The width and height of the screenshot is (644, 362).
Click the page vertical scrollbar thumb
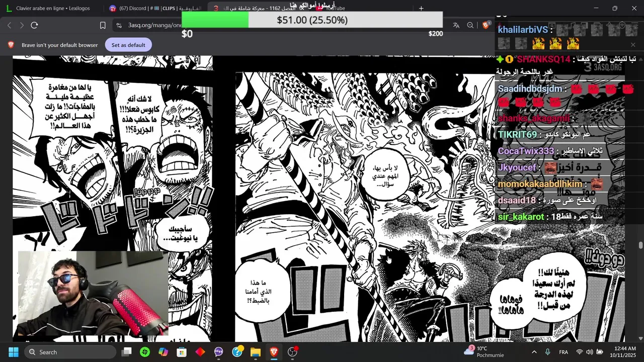pos(640,245)
